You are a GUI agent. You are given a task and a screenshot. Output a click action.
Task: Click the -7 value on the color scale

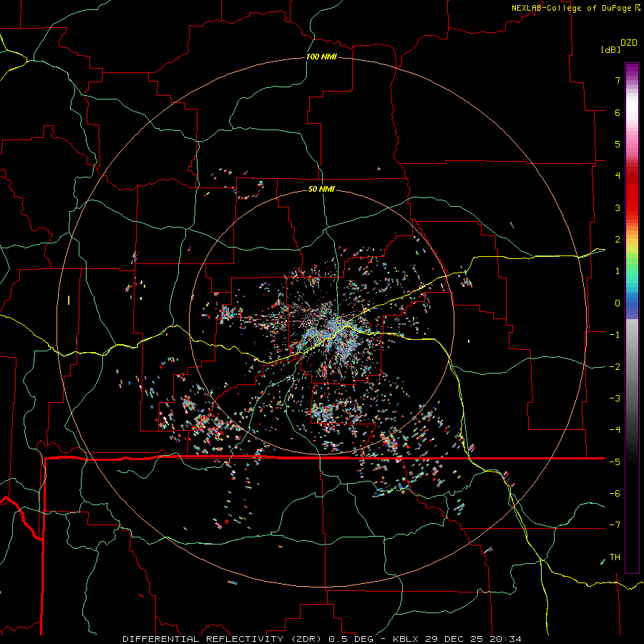pyautogui.click(x=615, y=525)
